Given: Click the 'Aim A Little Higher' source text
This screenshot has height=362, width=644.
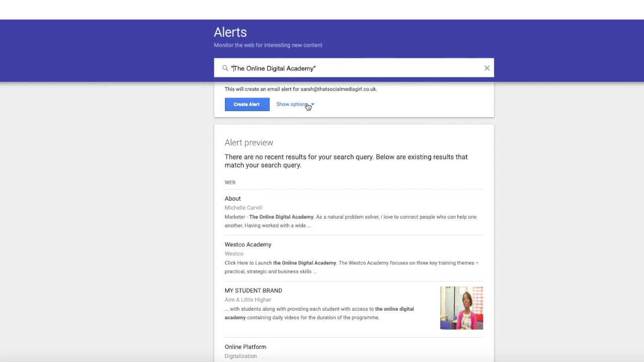Looking at the screenshot, I should pos(248,300).
